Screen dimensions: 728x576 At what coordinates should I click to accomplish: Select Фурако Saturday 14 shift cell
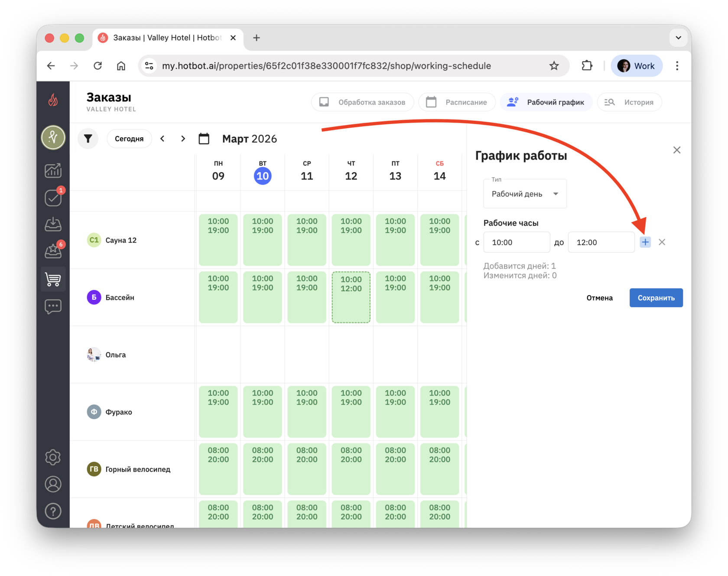[x=439, y=412]
